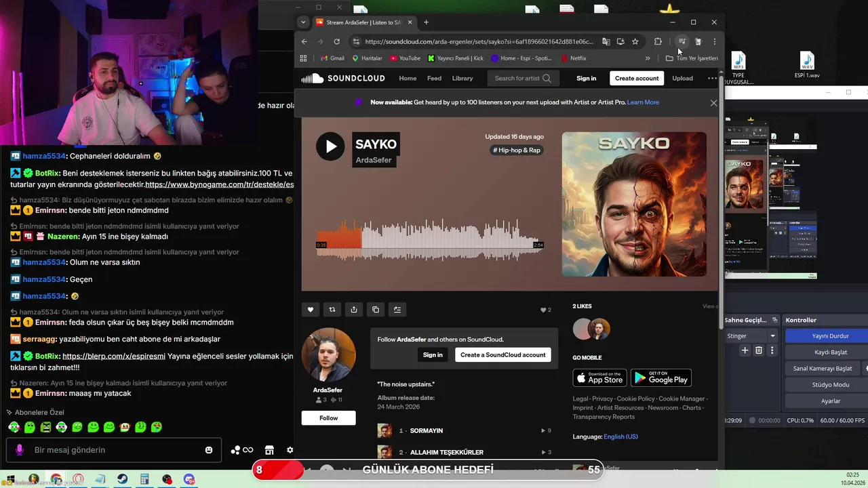868x488 pixels.
Task: Open the Learn More link in banner
Action: [643, 102]
